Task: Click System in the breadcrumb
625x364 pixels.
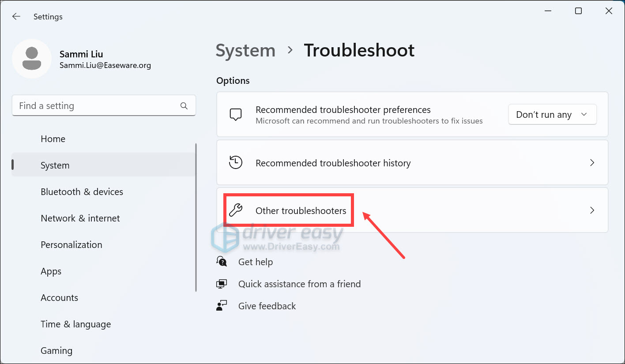Action: tap(245, 51)
